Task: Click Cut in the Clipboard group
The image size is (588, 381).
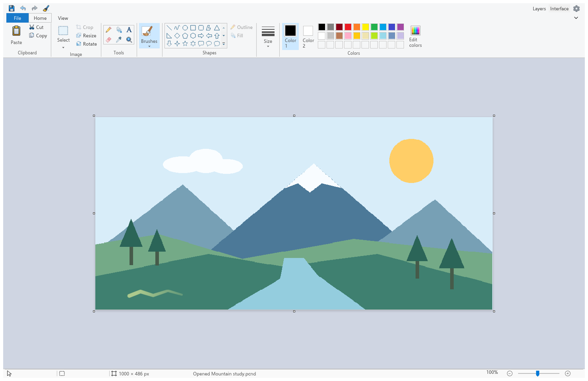Action: click(36, 27)
